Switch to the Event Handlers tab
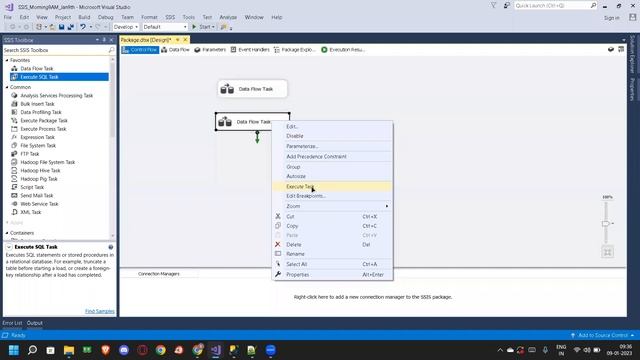640x360 pixels. coord(250,50)
